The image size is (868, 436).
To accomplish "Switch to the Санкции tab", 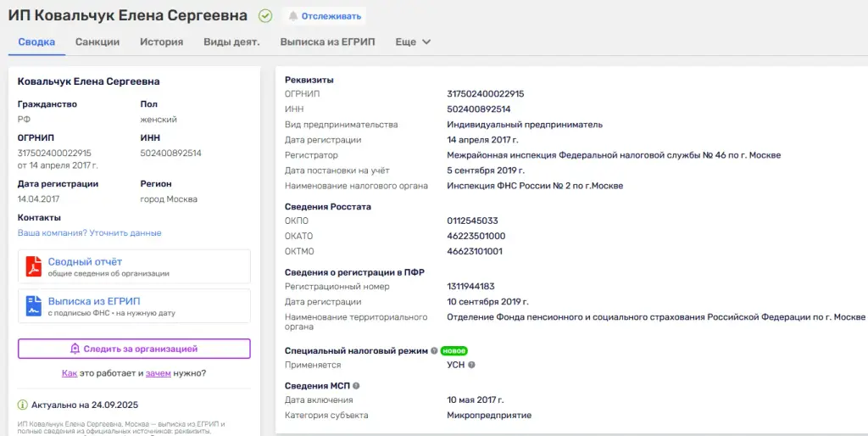I will [x=97, y=42].
